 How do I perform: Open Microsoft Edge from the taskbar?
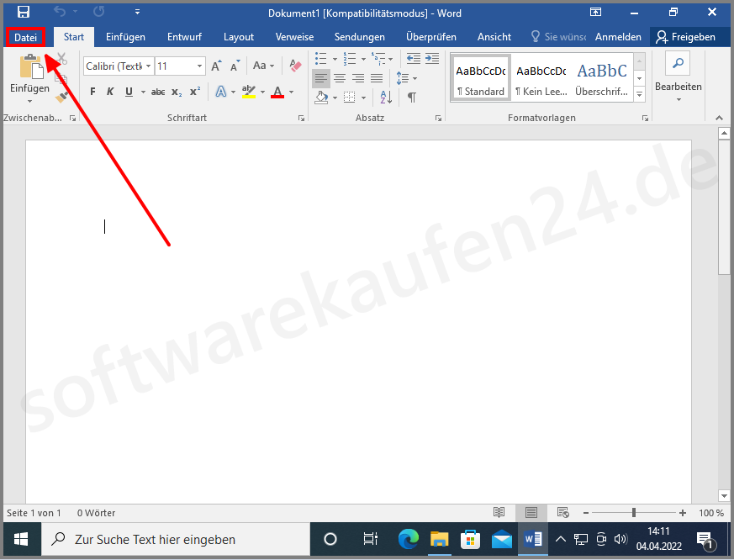[x=409, y=539]
